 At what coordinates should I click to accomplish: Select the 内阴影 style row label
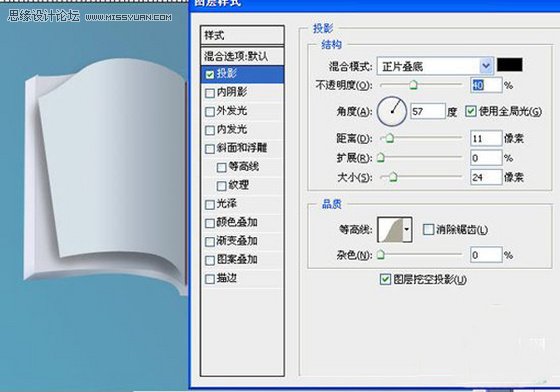[x=232, y=92]
